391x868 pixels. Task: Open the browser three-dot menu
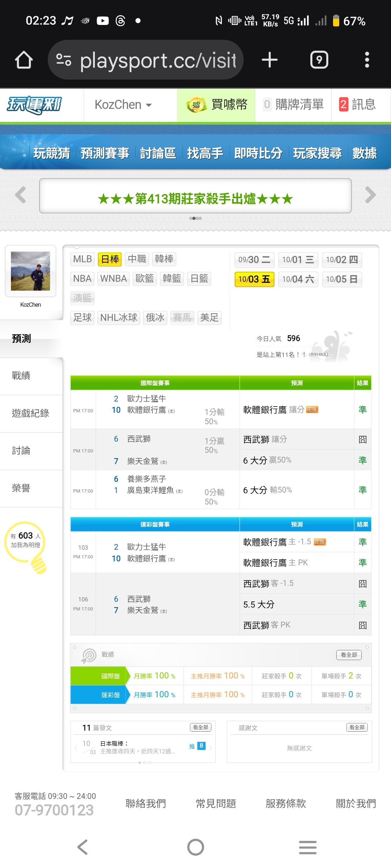(x=367, y=60)
